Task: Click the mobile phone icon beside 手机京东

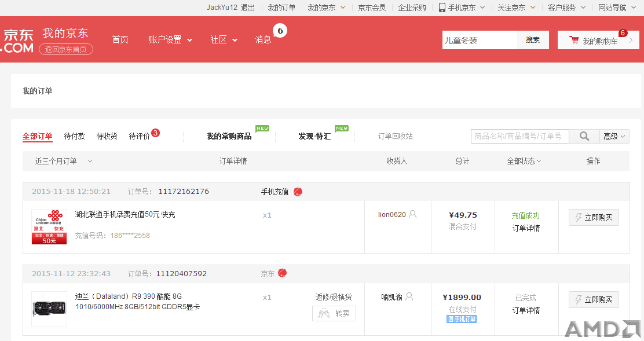Action: point(442,8)
